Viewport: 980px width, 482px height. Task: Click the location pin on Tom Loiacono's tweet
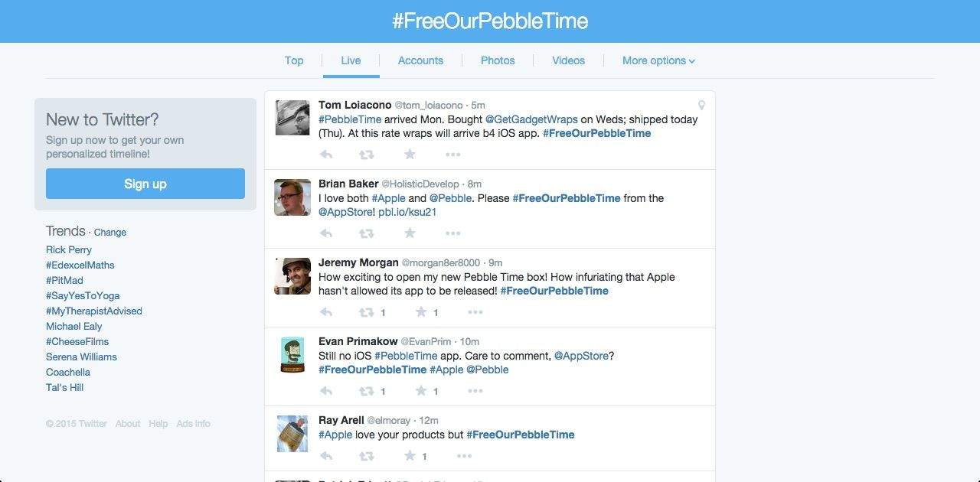pos(702,105)
